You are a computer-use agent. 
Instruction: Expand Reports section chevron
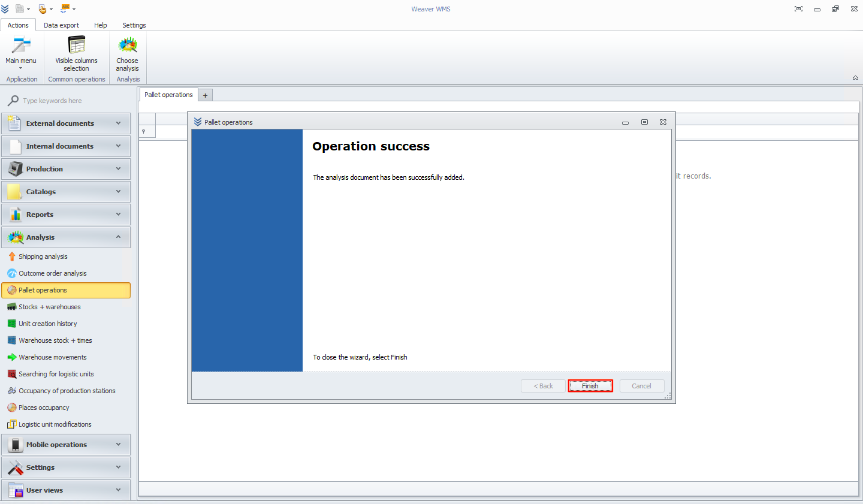pyautogui.click(x=118, y=214)
